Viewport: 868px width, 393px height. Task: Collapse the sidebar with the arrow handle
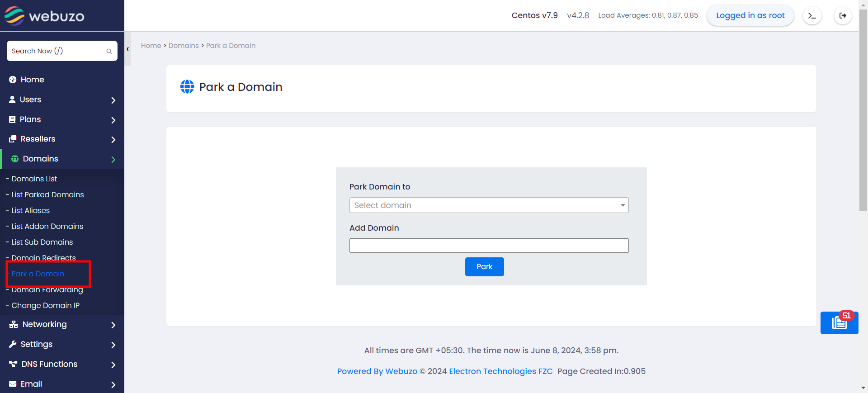coord(128,49)
